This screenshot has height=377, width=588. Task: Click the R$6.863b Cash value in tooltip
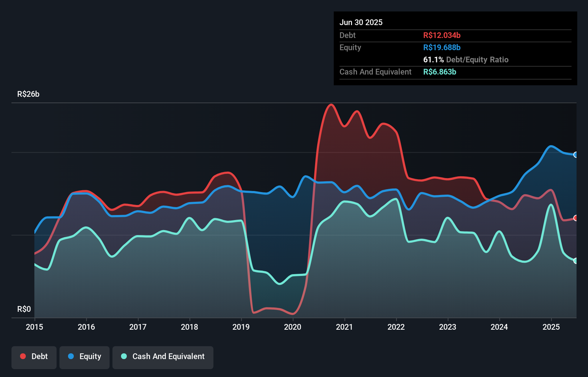(440, 72)
